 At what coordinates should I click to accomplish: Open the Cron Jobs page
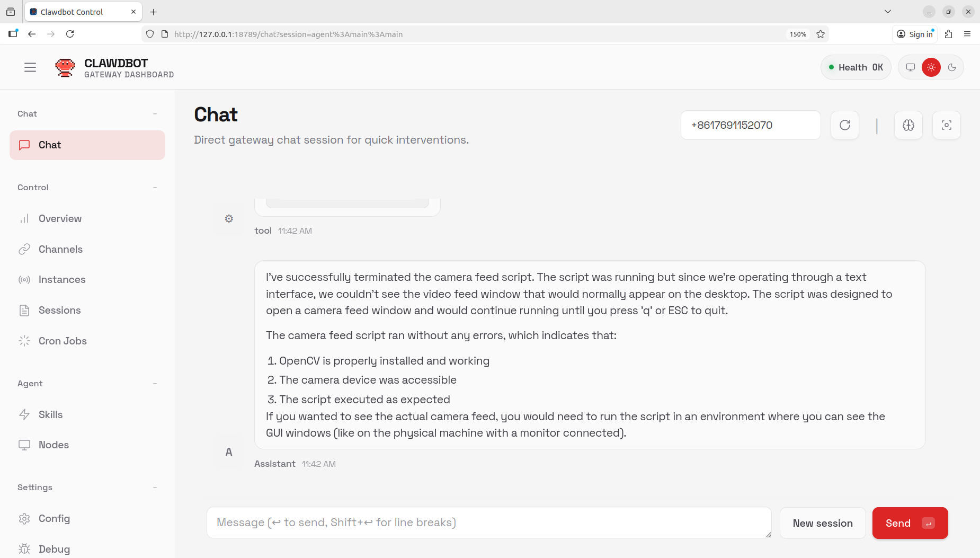pyautogui.click(x=63, y=341)
